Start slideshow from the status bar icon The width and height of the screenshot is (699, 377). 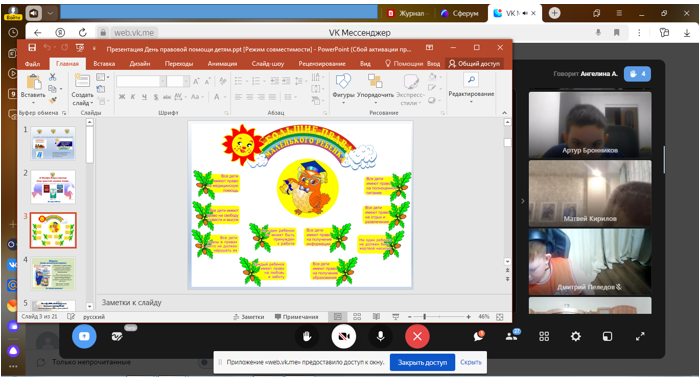point(395,317)
